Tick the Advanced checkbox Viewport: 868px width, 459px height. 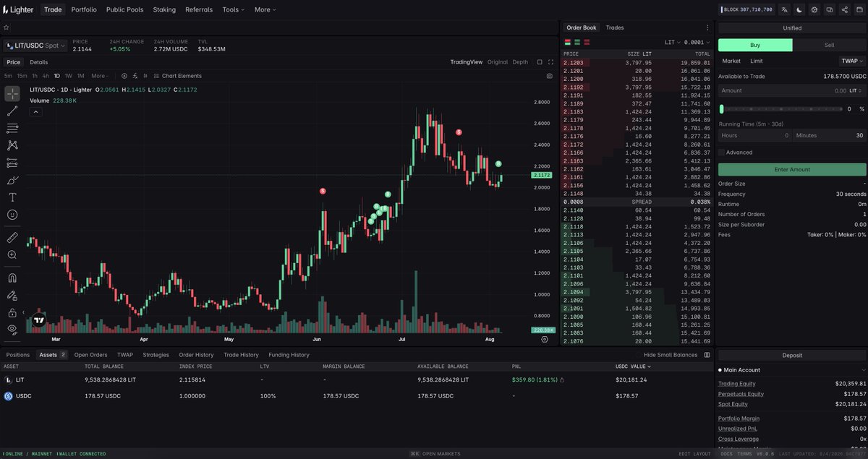(x=722, y=153)
